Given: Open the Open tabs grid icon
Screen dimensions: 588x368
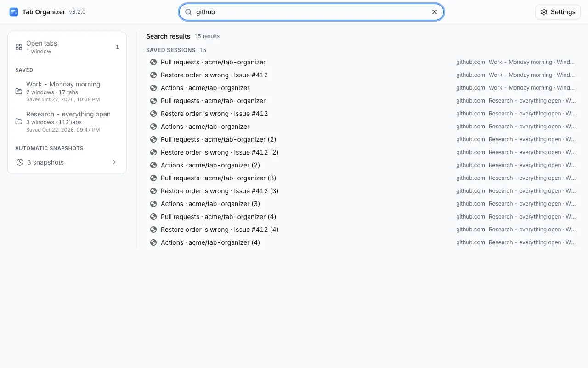Looking at the screenshot, I should pyautogui.click(x=19, y=47).
